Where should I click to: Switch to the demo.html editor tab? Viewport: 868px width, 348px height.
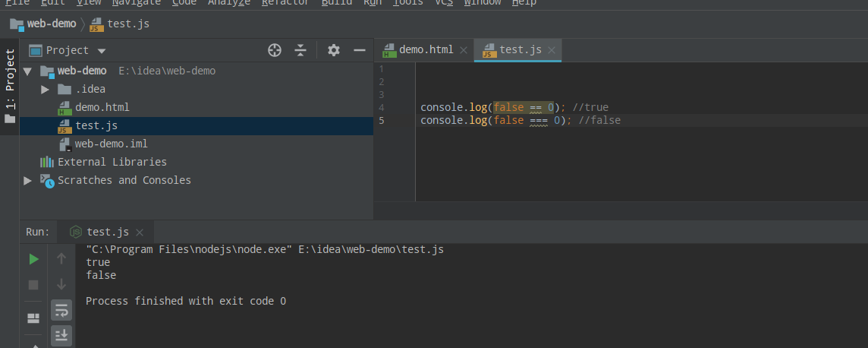pyautogui.click(x=426, y=50)
